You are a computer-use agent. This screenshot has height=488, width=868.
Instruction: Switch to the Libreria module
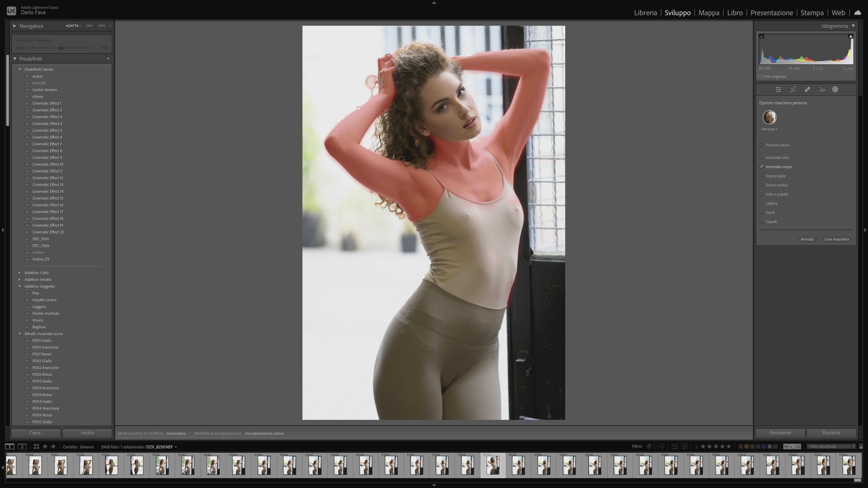click(x=645, y=13)
